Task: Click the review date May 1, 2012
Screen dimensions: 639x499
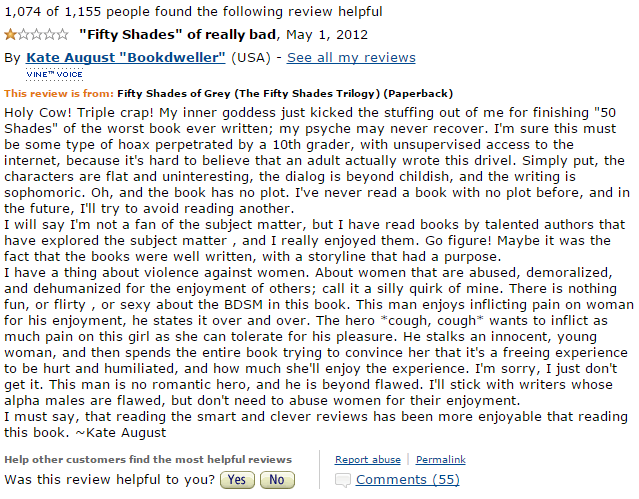Action: (327, 35)
